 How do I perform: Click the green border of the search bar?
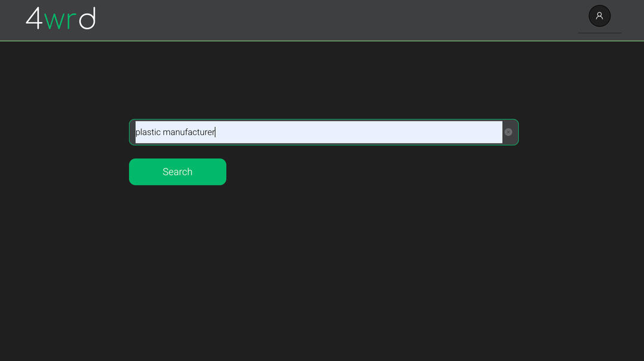point(323,120)
